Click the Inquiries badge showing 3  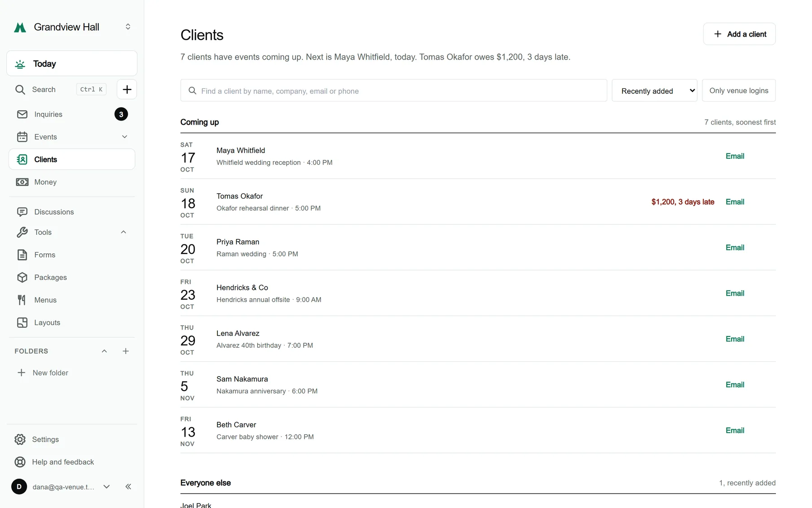[121, 114]
